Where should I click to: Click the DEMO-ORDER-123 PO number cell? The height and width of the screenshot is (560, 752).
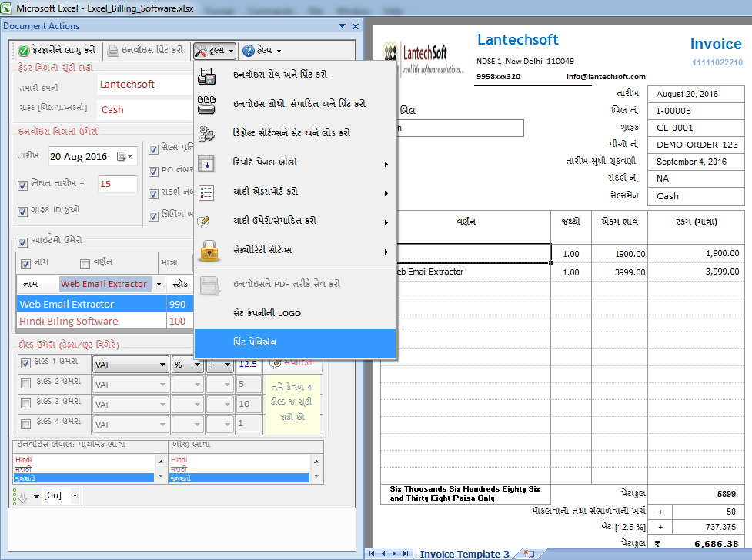pyautogui.click(x=696, y=145)
